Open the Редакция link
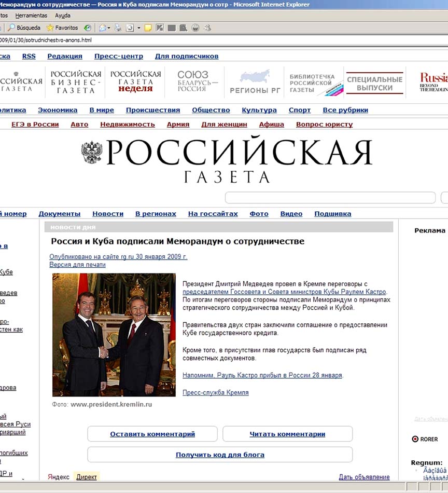The width and height of the screenshot is (448, 493). [x=65, y=56]
